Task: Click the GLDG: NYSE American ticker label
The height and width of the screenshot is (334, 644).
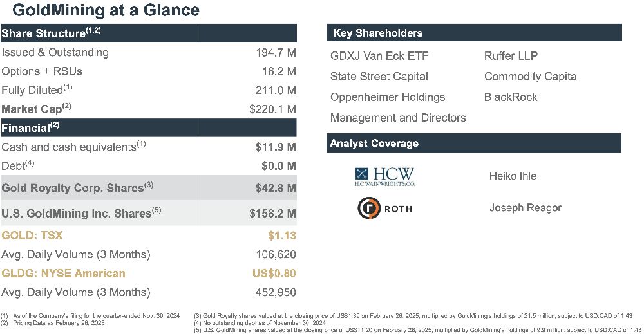Action: coord(63,274)
